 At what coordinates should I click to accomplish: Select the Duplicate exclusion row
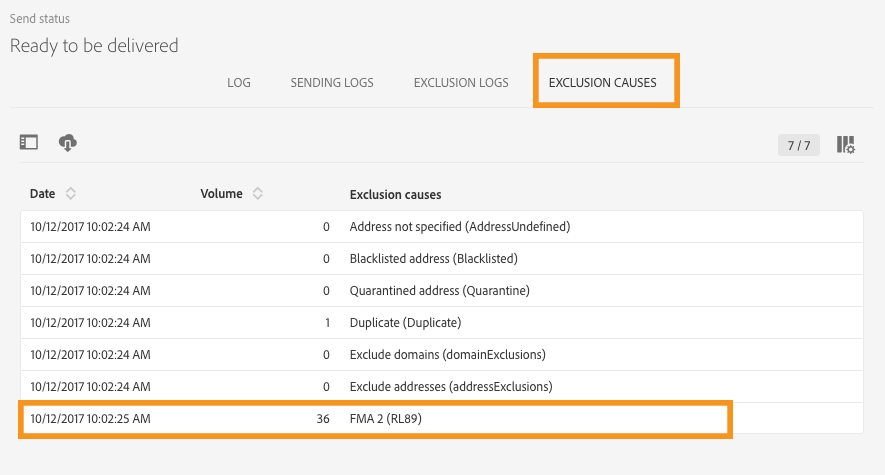click(442, 323)
